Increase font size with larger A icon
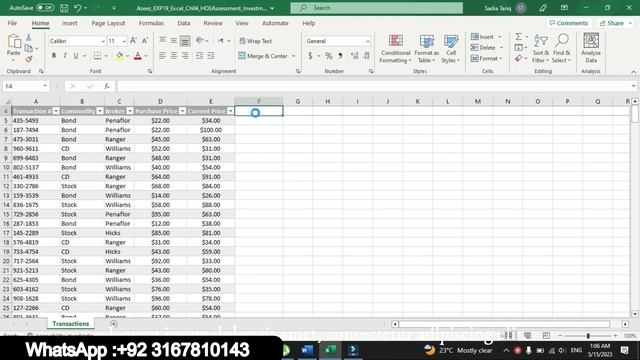 (133, 41)
